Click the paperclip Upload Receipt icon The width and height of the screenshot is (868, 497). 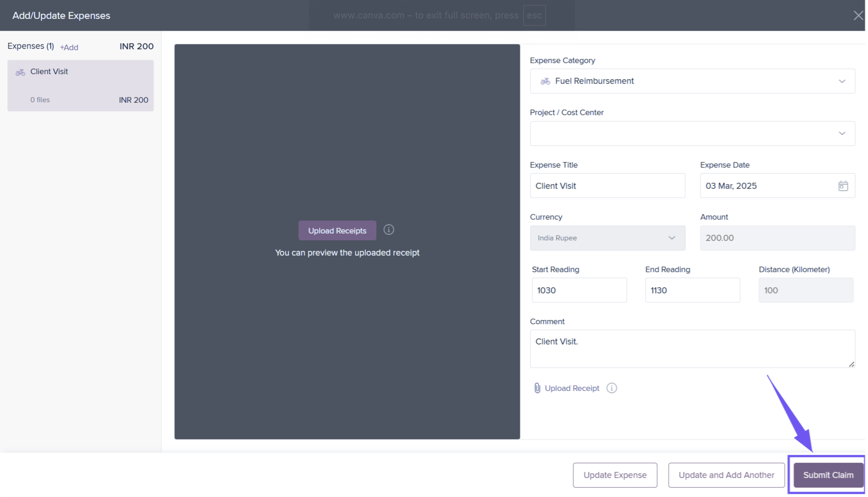click(x=537, y=388)
